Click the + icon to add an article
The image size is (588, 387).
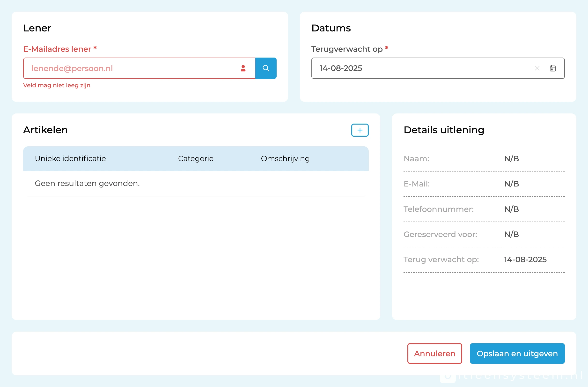(x=360, y=130)
